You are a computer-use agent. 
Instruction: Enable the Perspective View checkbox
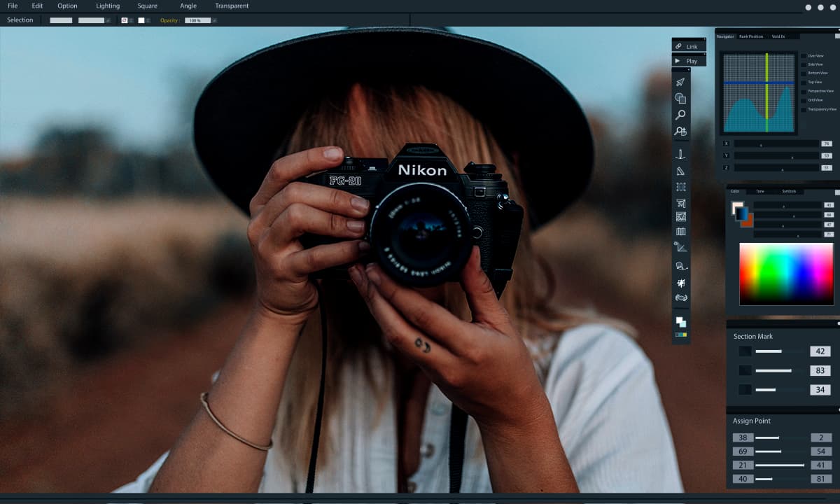pyautogui.click(x=804, y=91)
